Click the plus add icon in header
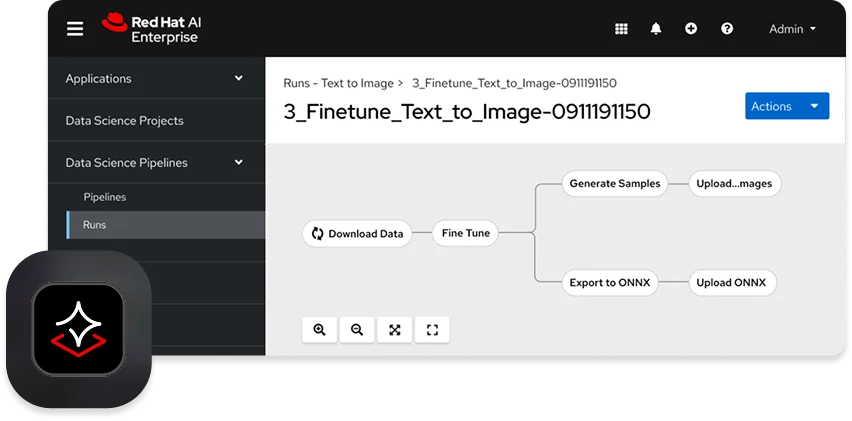Viewport: 852px width, 421px height. [x=691, y=29]
